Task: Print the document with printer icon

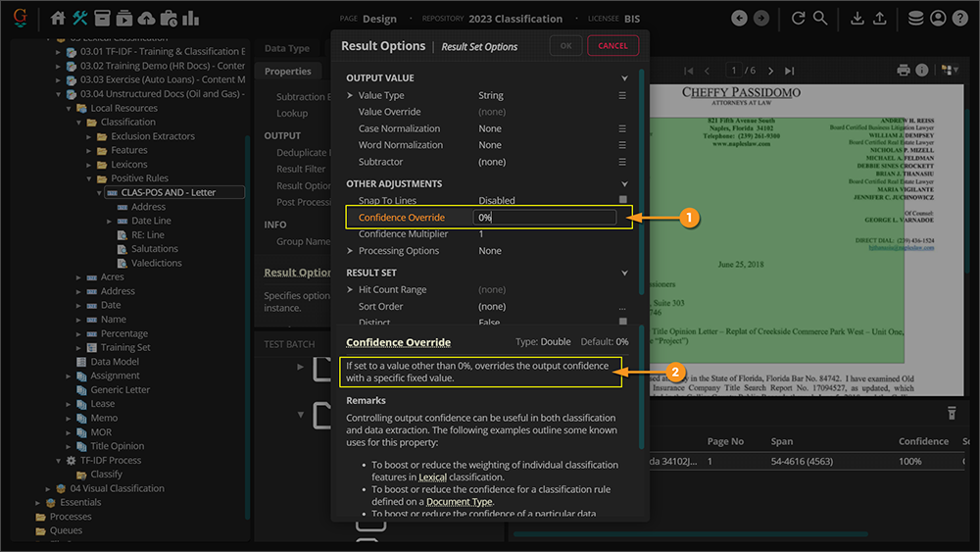Action: click(x=904, y=71)
